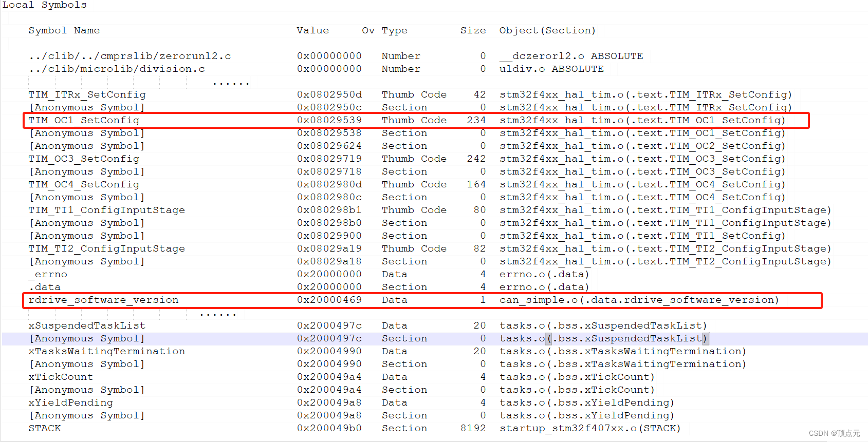Click 'startup_stm32f407xx.o(STACK)' object

point(590,428)
